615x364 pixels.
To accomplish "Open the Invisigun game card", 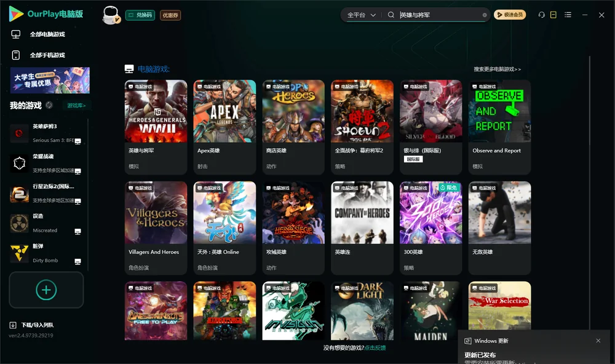I will tap(293, 311).
